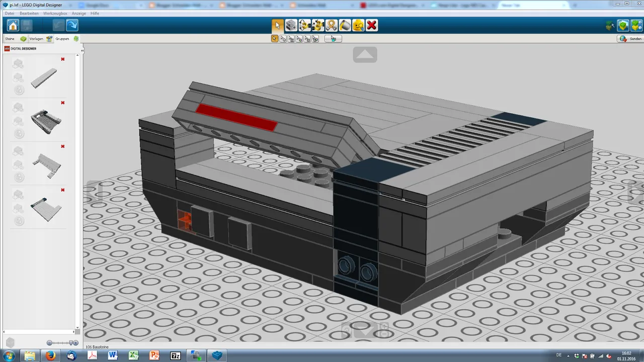Screen dimensions: 644x362
Task: Click the 106 Bausteine status text
Action: [97, 347]
